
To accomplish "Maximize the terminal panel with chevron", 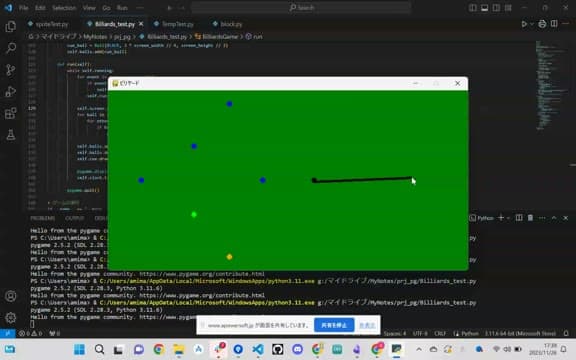I will coord(554,218).
